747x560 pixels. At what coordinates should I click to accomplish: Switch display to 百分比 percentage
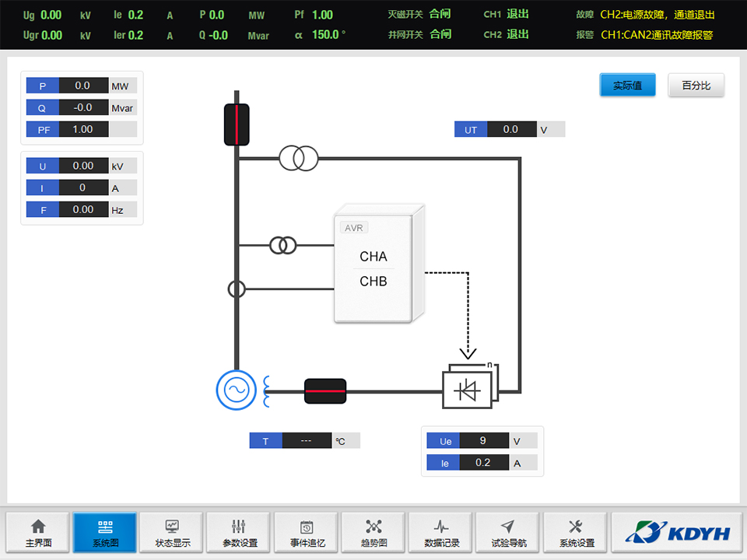[x=696, y=86]
